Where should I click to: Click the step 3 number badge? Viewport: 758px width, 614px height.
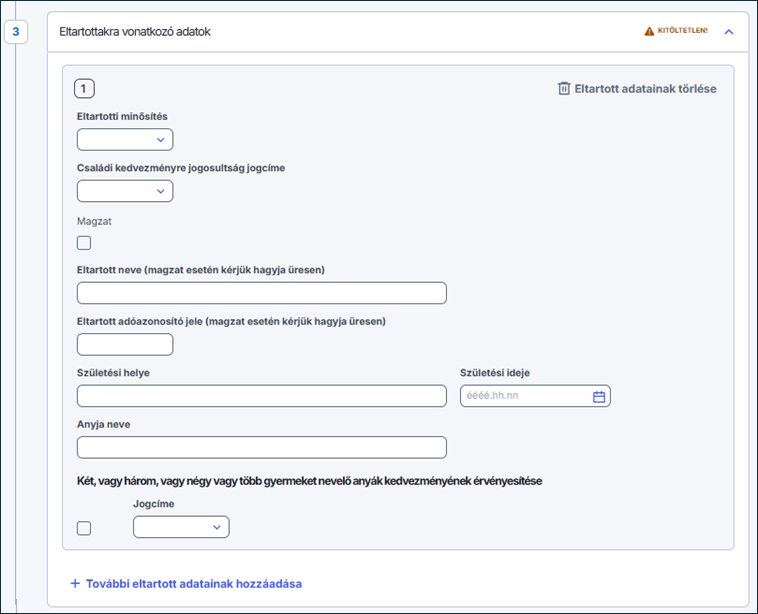[17, 32]
